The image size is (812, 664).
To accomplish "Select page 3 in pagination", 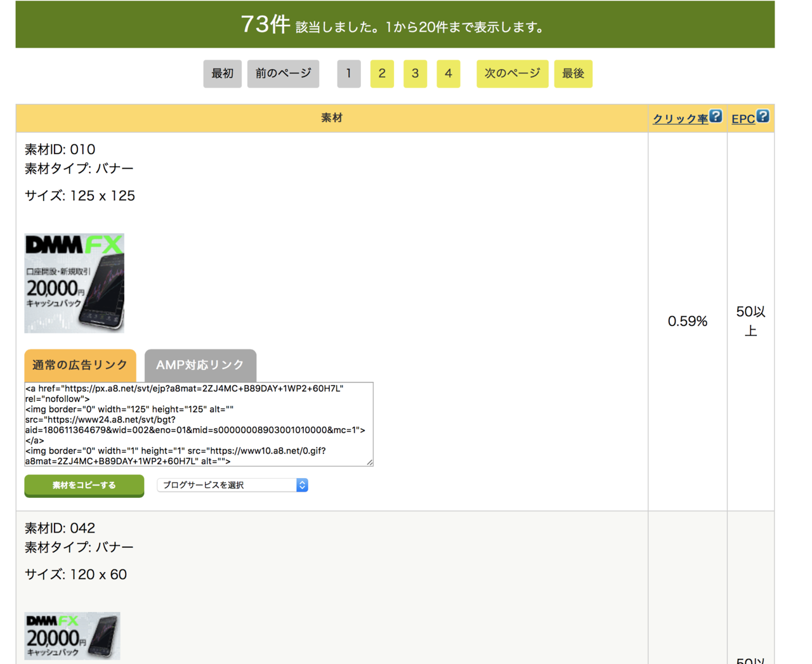I will pyautogui.click(x=415, y=74).
